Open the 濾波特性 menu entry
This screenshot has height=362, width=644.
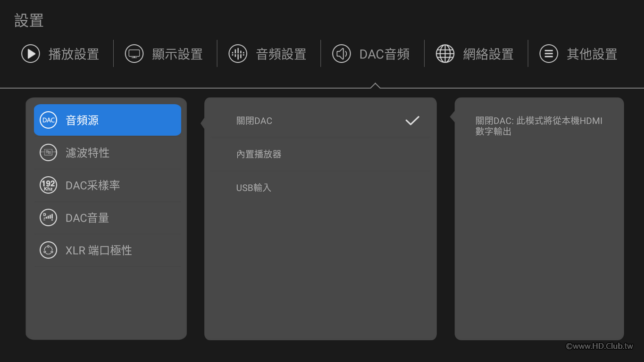108,152
